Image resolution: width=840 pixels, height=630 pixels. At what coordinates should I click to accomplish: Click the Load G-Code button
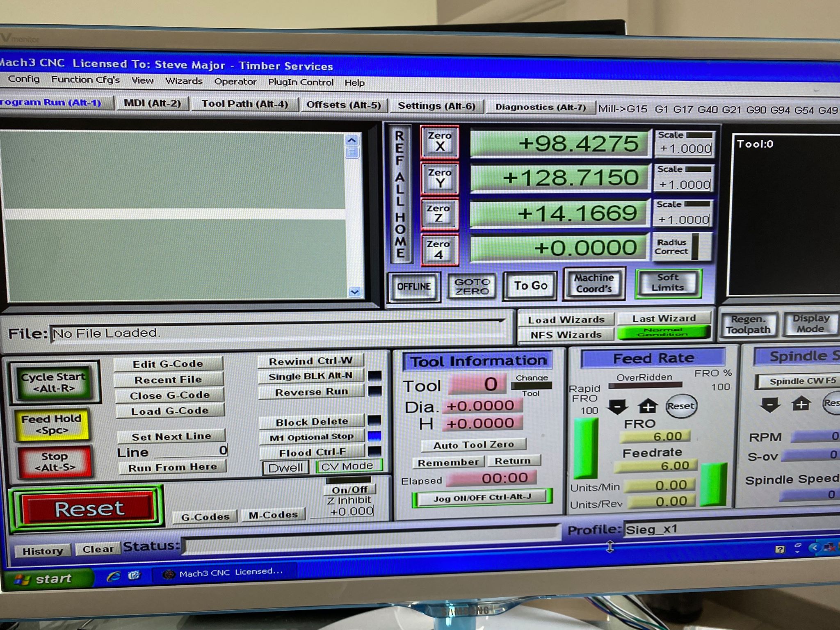tap(169, 411)
